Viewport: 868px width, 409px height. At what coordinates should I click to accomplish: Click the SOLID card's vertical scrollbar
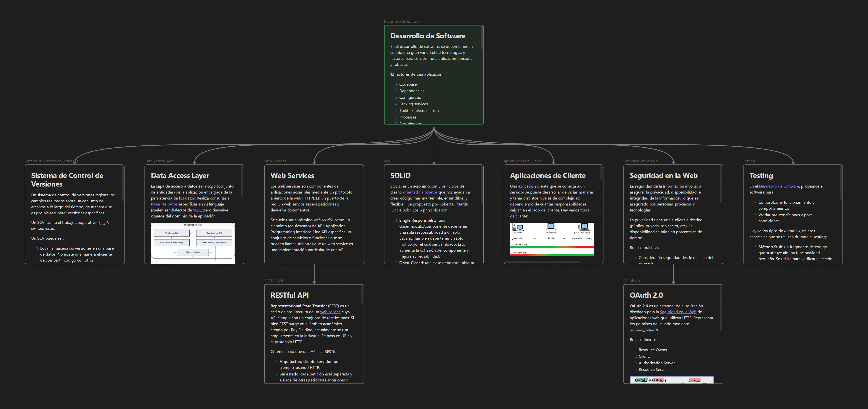click(x=481, y=185)
